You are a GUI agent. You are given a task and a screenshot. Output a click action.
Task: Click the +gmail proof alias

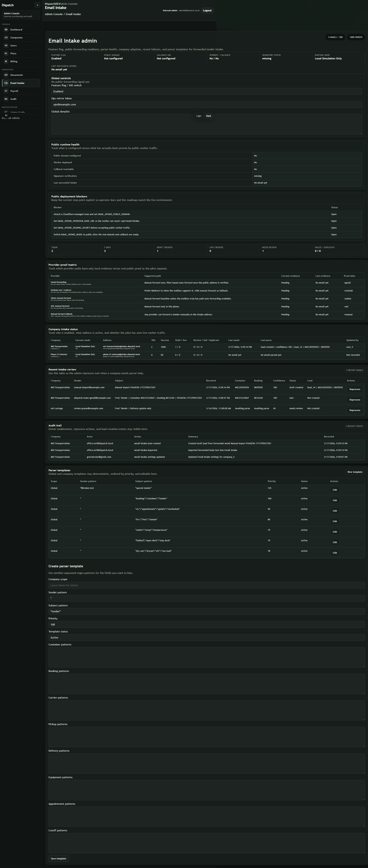(347, 283)
